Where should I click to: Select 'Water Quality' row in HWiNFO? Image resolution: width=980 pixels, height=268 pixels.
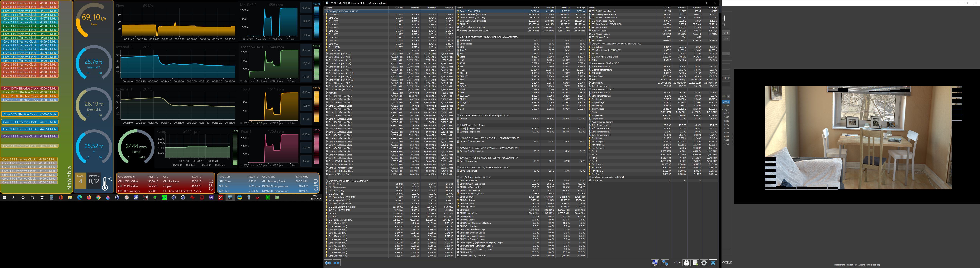[653, 76]
